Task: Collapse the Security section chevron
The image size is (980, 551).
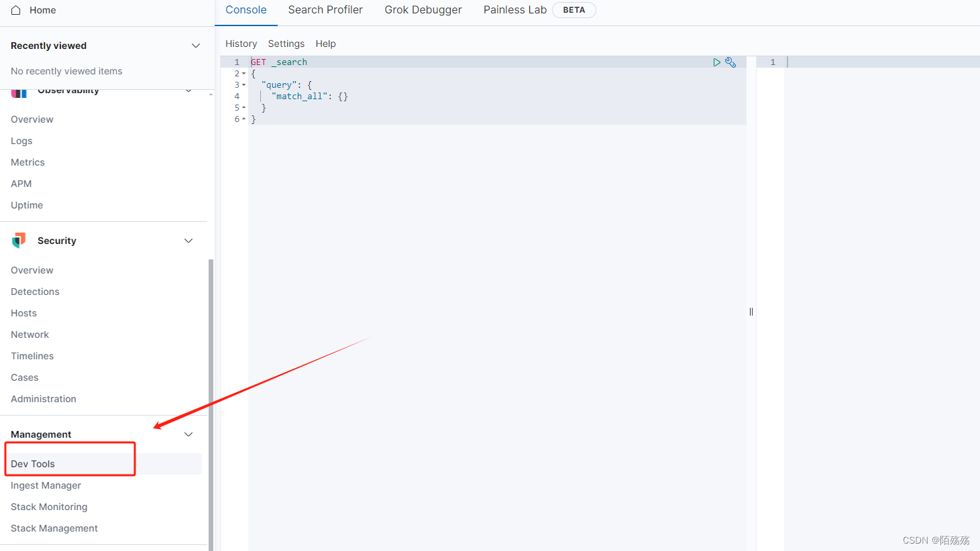Action: click(x=188, y=241)
